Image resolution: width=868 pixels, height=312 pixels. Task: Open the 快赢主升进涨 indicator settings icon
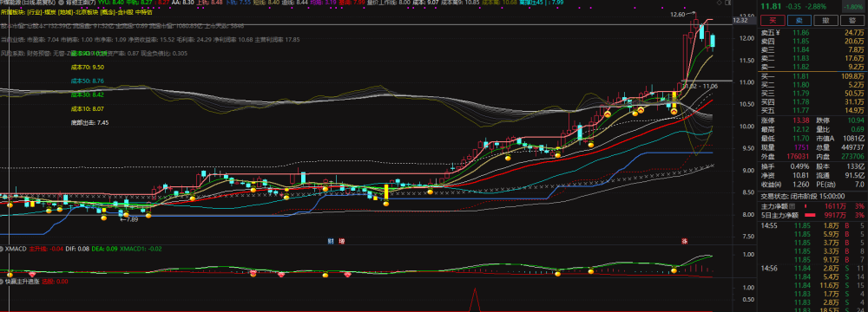[x=3, y=281]
